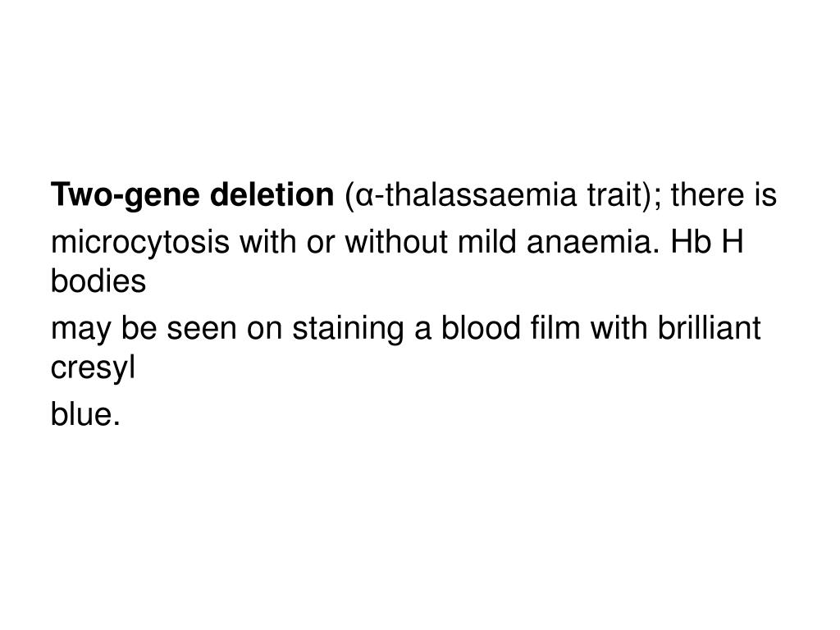The image size is (840, 630).
Task: Click the word "staining"
Action: [x=348, y=329]
